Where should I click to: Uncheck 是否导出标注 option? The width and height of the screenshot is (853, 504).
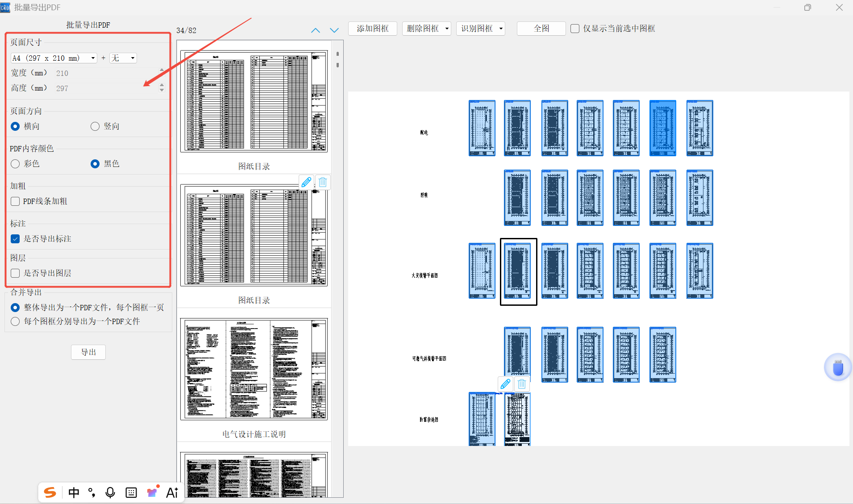pos(15,239)
